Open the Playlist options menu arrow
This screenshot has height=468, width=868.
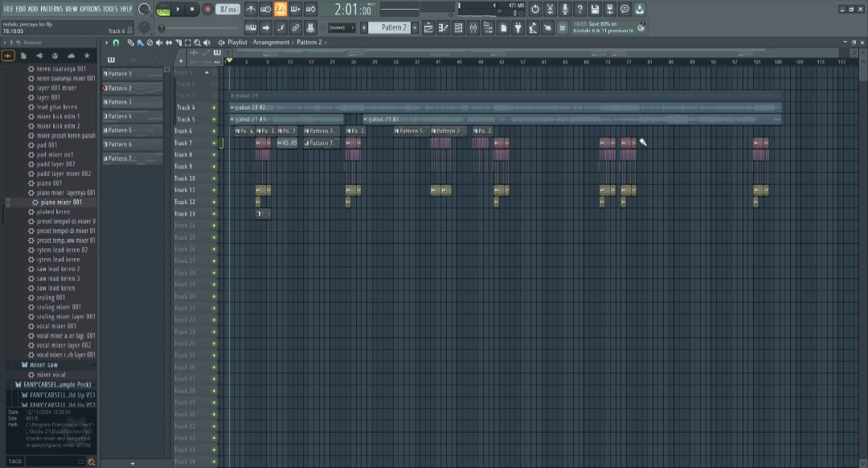[107, 42]
